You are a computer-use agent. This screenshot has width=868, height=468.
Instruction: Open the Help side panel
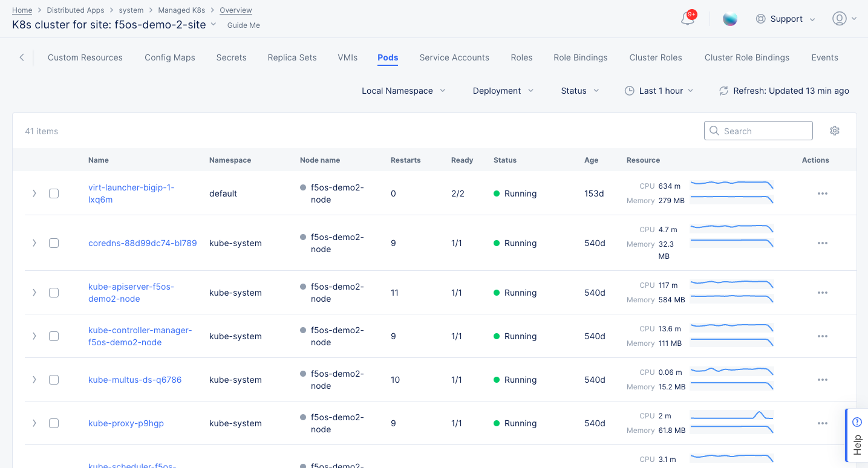pyautogui.click(x=857, y=435)
